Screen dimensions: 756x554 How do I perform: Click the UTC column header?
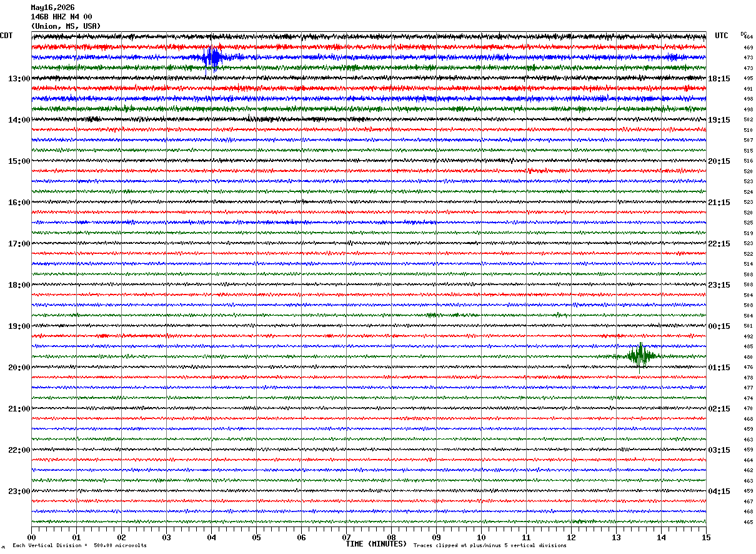pos(722,36)
